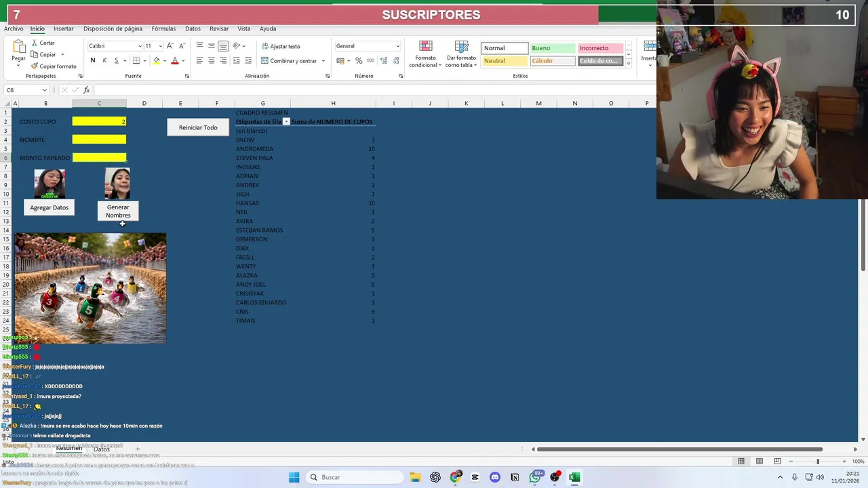The image size is (868, 488).
Task: Click the Pegar paste icon
Action: coord(18,47)
